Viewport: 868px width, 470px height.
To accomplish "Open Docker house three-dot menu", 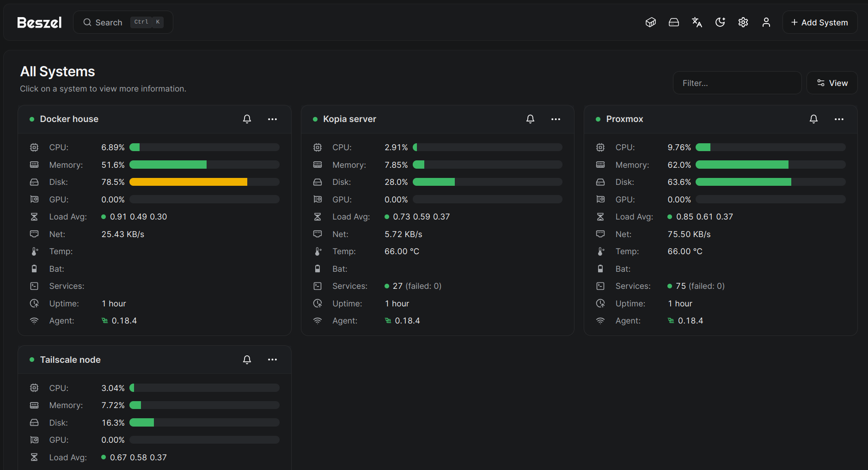I will [x=273, y=119].
